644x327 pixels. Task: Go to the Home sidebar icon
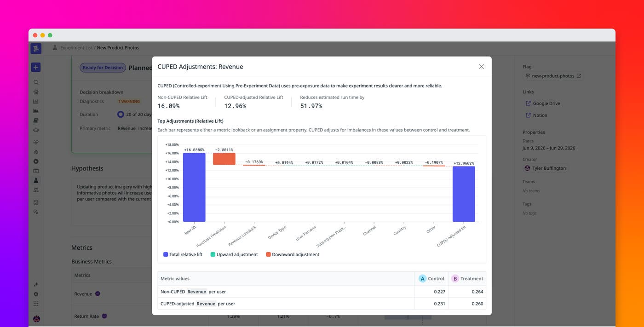coord(36,92)
